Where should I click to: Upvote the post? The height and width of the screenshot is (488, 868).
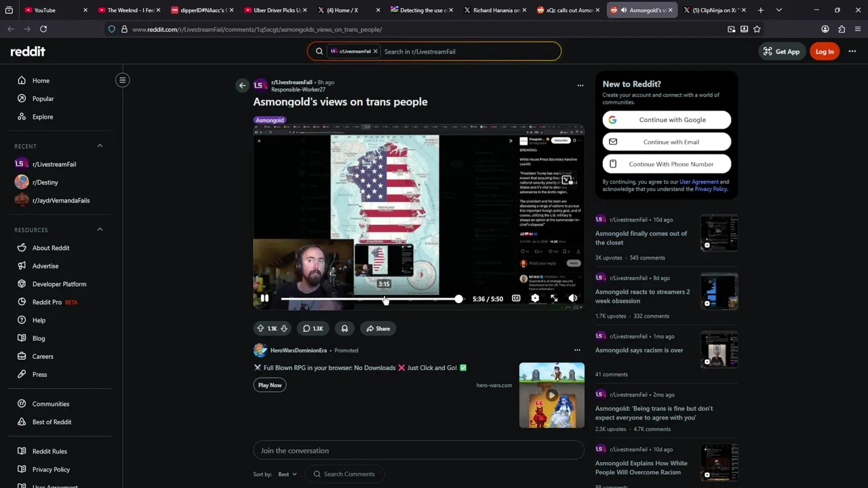point(260,329)
